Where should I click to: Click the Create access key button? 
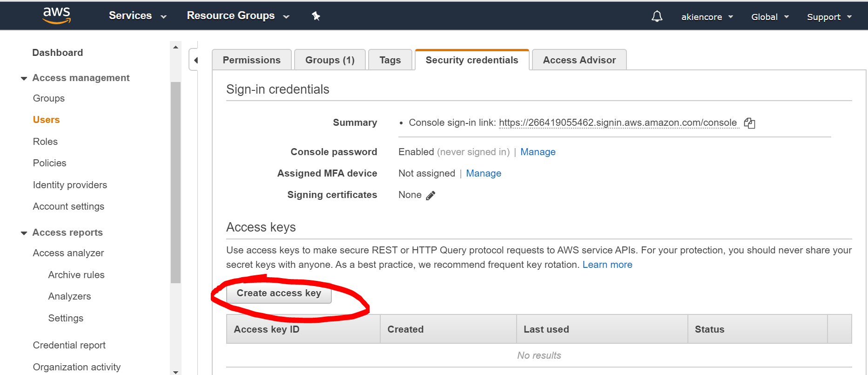click(279, 293)
